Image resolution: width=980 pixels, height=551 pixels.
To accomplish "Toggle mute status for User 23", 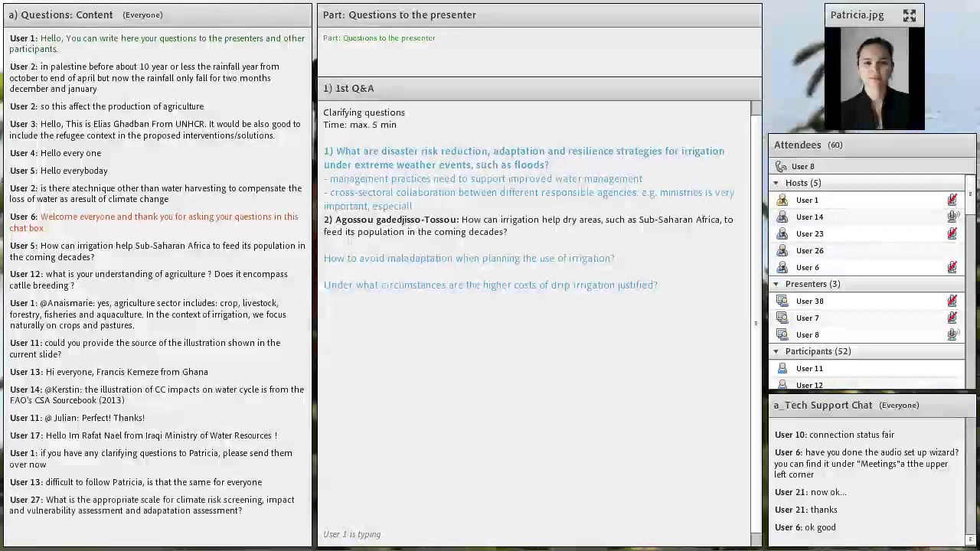I will (952, 233).
